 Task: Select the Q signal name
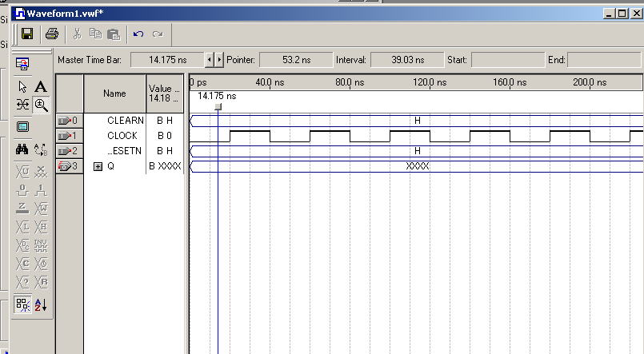click(x=110, y=166)
